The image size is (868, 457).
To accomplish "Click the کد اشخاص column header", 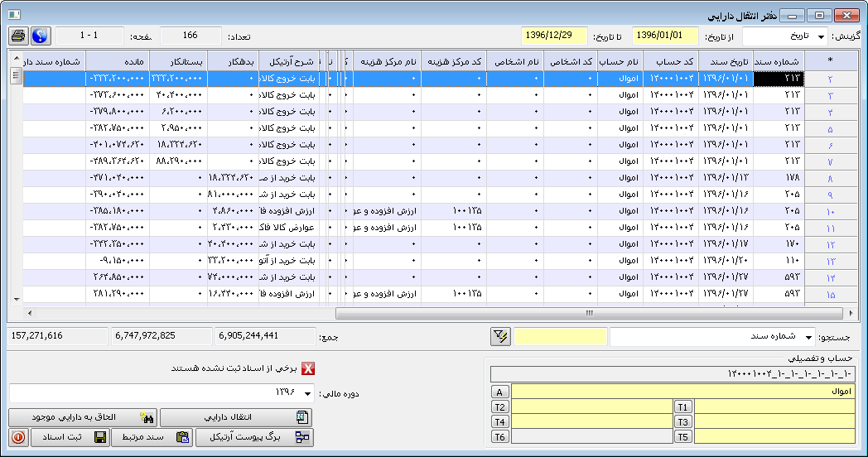I will [x=571, y=61].
